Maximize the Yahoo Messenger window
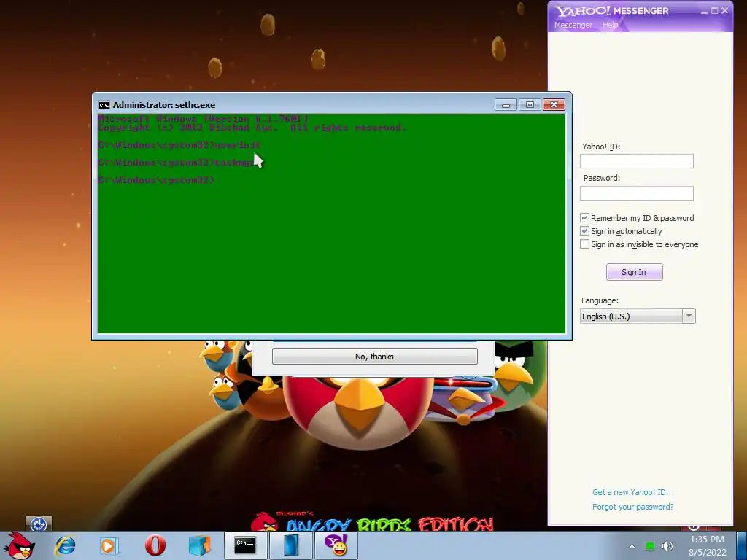 click(x=714, y=10)
